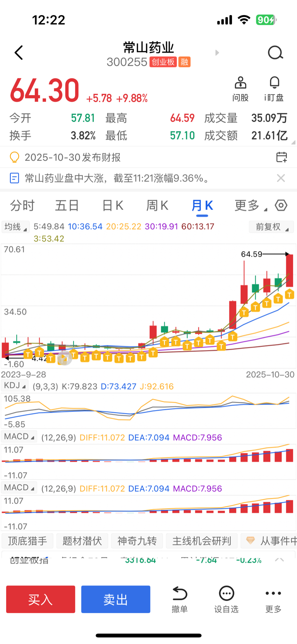Tap 换手 3.82% value
This screenshot has width=297, height=644.
pyautogui.click(x=83, y=136)
